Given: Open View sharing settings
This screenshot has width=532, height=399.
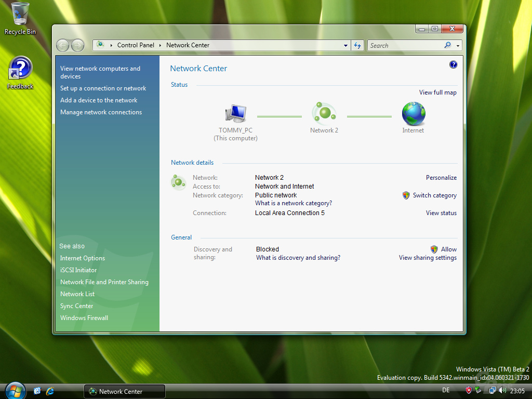Looking at the screenshot, I should click(428, 258).
